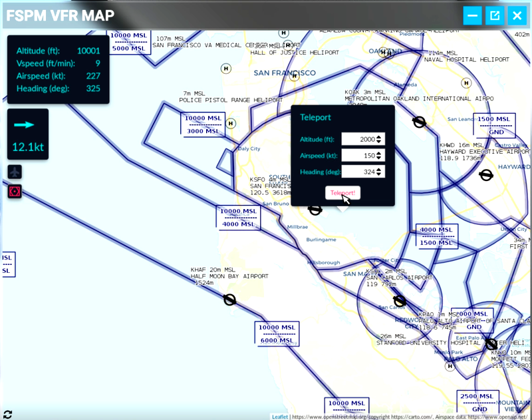Open the map in a new window
Image resolution: width=532 pixels, height=420 pixels.
point(494,15)
